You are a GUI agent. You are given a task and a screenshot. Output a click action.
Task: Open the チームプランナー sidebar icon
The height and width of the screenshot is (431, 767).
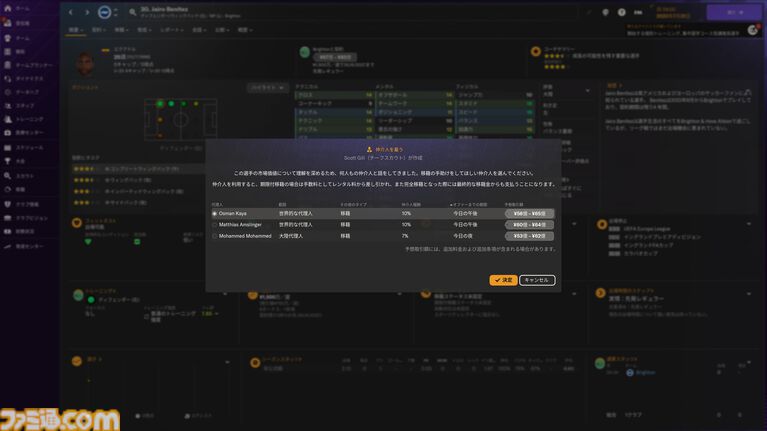pos(7,65)
